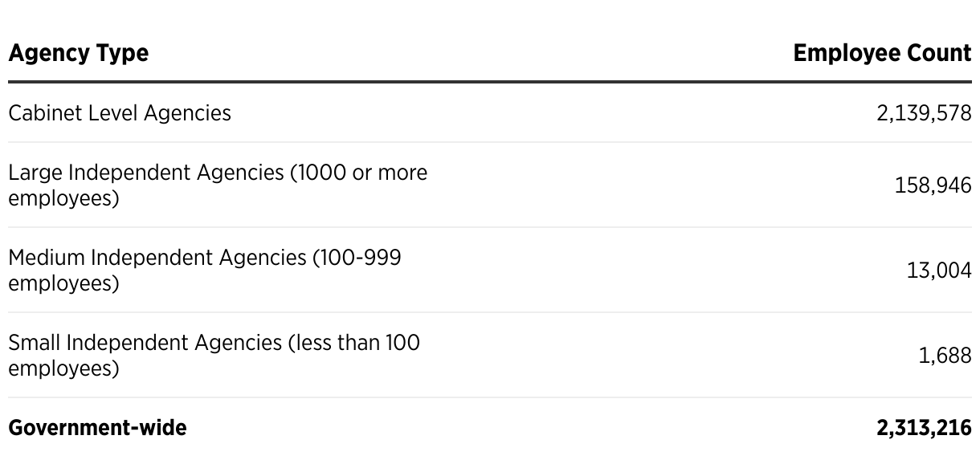980x464 pixels.
Task: Click the 158,946 employee count value
Action: [x=933, y=186]
